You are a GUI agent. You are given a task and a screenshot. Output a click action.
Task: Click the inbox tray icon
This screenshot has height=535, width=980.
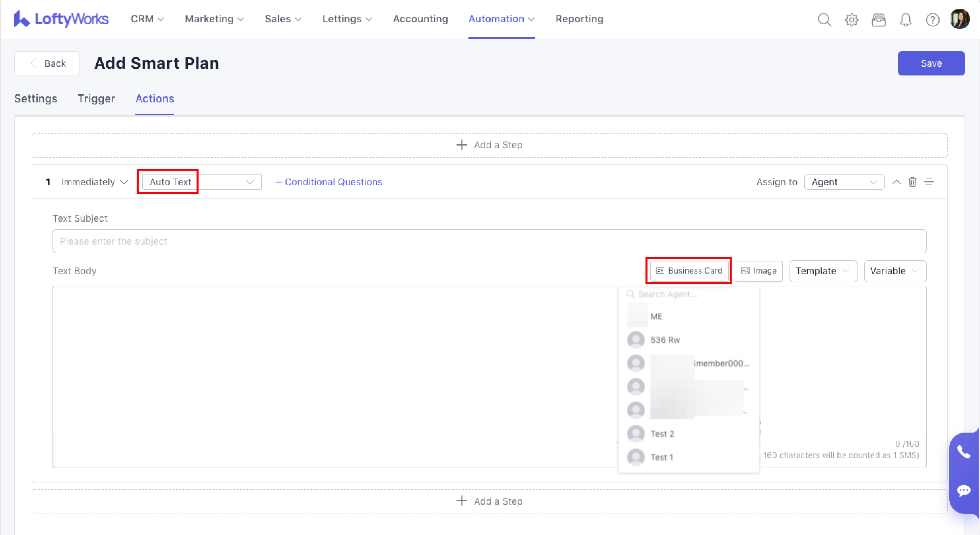(878, 19)
